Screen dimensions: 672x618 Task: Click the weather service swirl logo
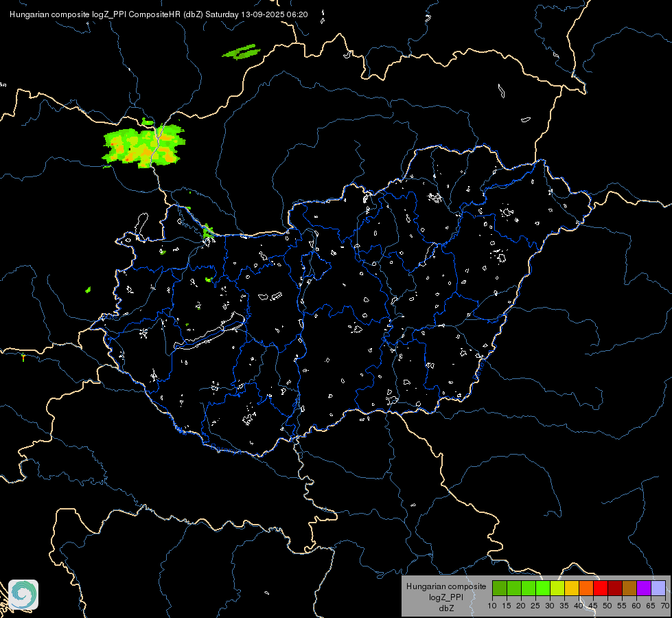[23, 595]
